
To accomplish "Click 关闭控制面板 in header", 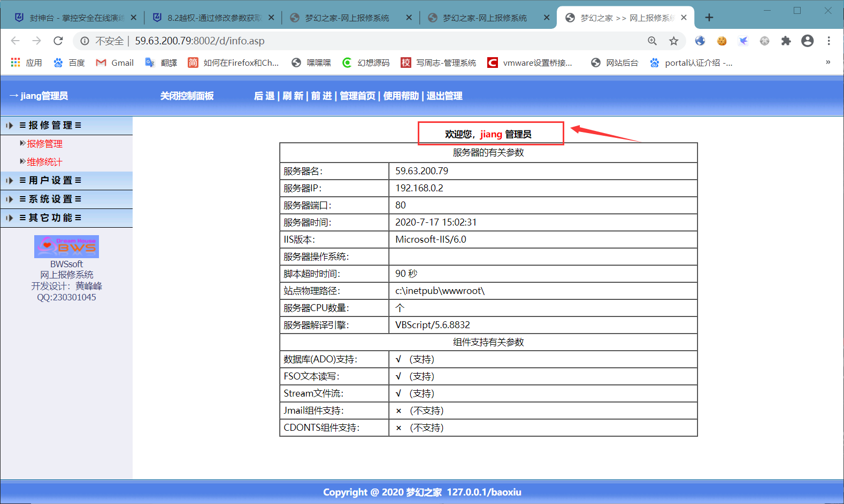I will (187, 96).
